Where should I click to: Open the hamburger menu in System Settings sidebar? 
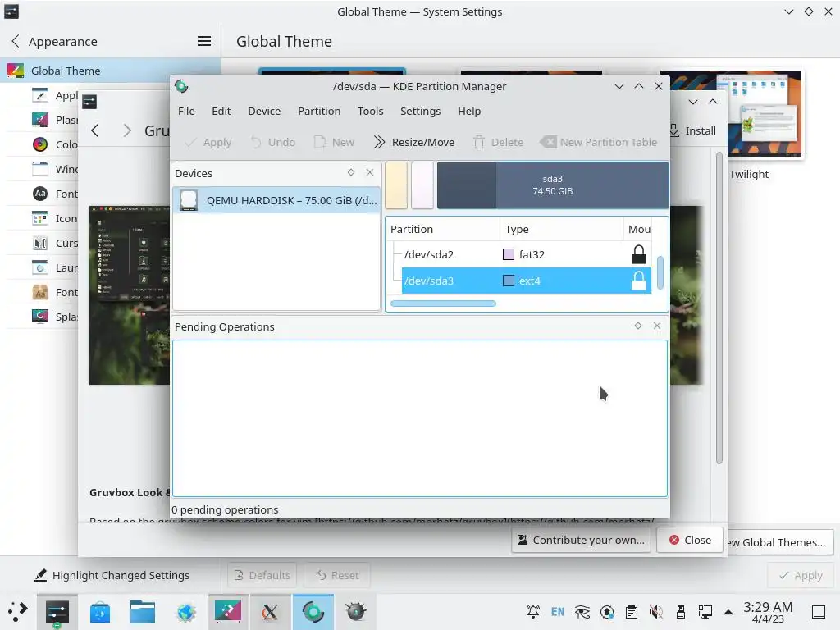click(204, 41)
